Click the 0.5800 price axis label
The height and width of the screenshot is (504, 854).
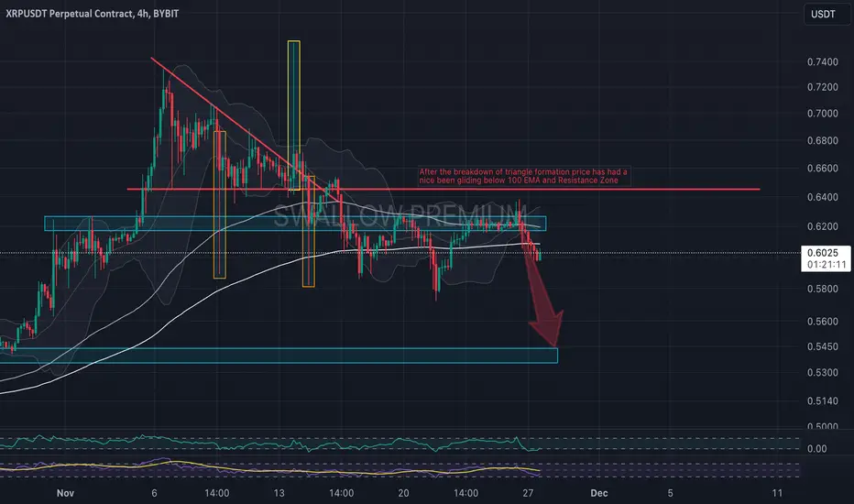[x=823, y=289]
